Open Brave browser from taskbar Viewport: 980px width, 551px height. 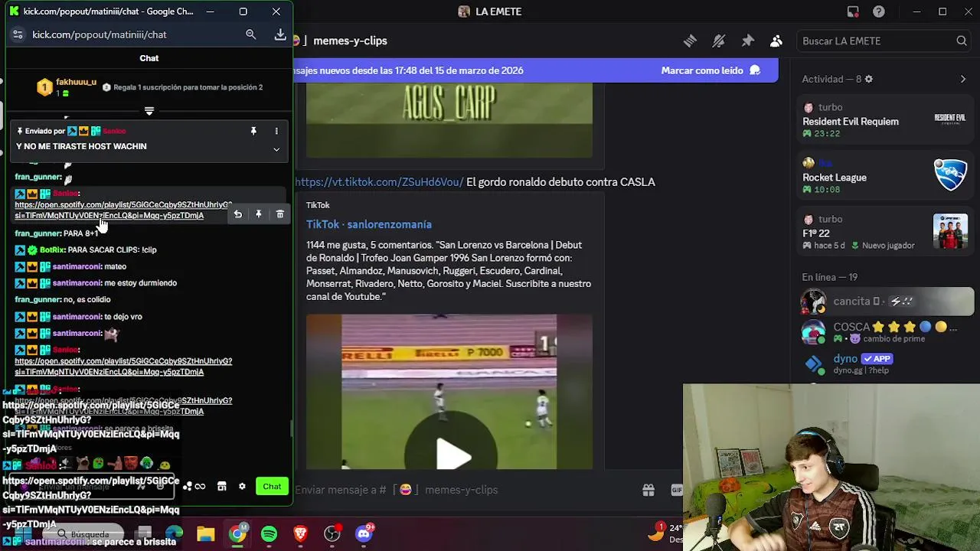pyautogui.click(x=300, y=534)
